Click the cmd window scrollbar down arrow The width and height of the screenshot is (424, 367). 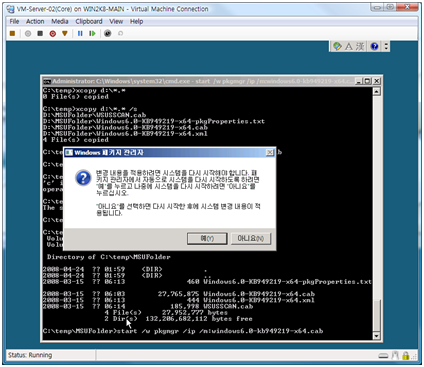pos(376,336)
